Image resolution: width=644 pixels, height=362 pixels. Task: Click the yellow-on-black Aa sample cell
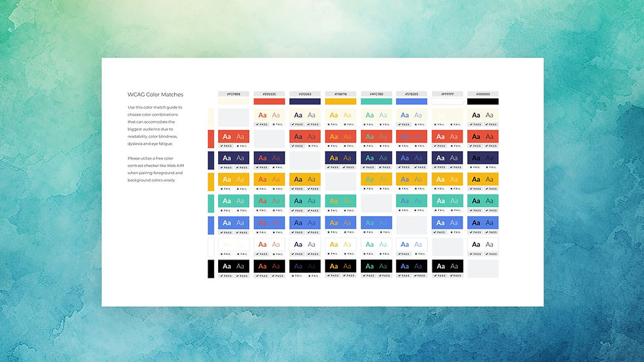click(x=340, y=266)
